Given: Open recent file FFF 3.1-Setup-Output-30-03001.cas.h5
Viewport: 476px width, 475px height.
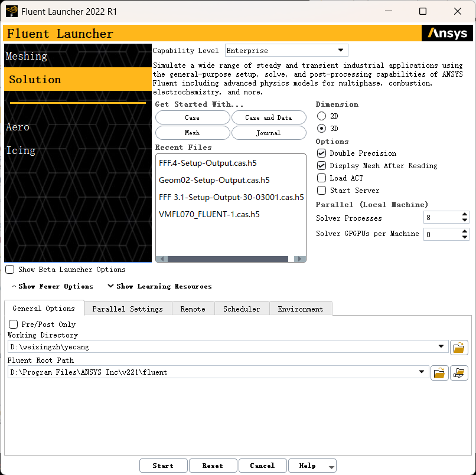Looking at the screenshot, I should (232, 197).
